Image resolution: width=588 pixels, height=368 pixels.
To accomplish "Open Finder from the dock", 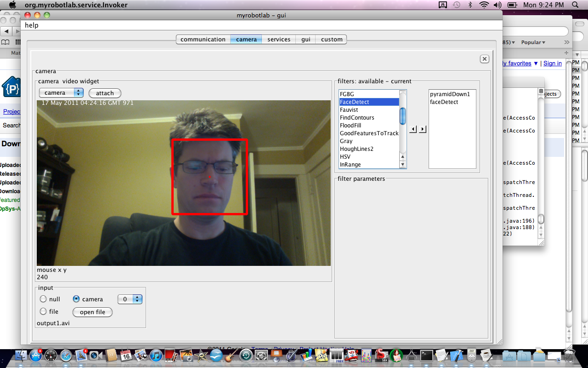I will (21, 356).
